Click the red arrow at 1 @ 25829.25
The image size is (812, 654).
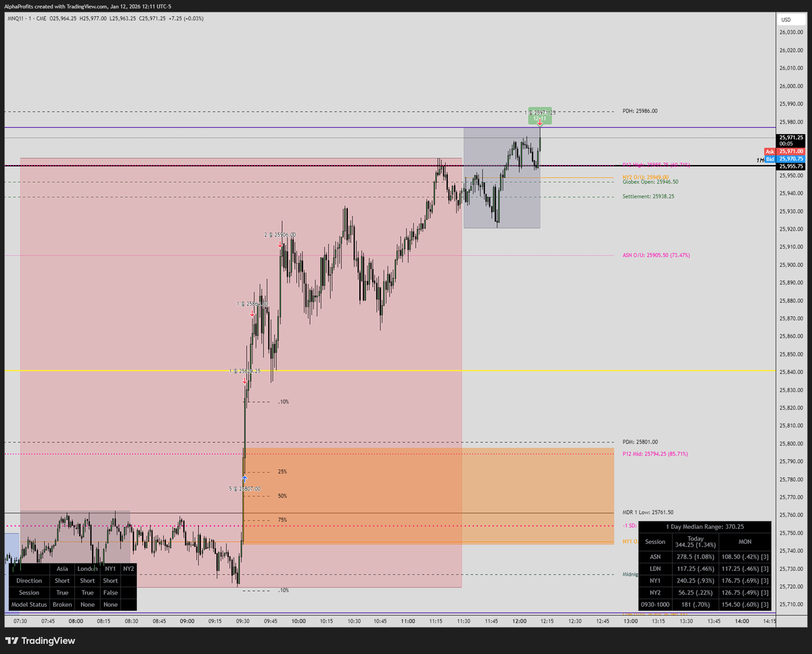(245, 381)
